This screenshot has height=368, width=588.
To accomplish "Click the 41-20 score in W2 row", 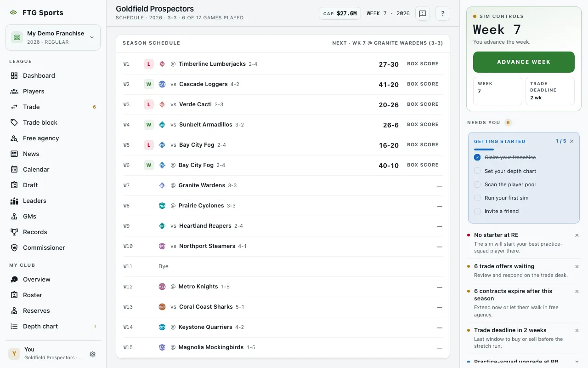I will coord(389,85).
